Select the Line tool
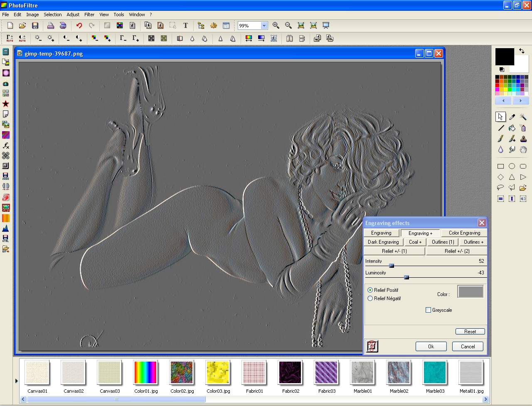 click(501, 128)
